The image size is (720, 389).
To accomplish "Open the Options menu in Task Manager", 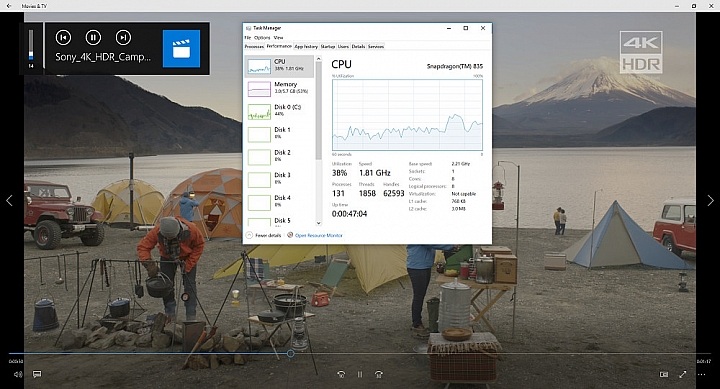I will [x=262, y=38].
